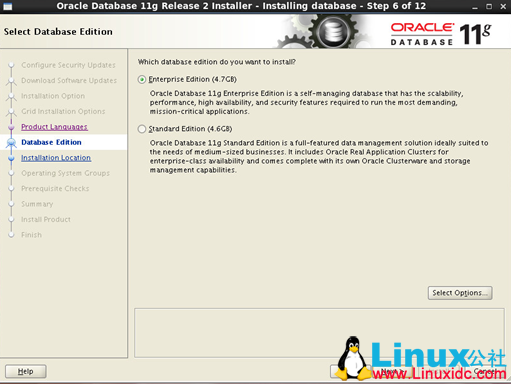Select the Database Edition step
This screenshot has width=511, height=384.
51,142
